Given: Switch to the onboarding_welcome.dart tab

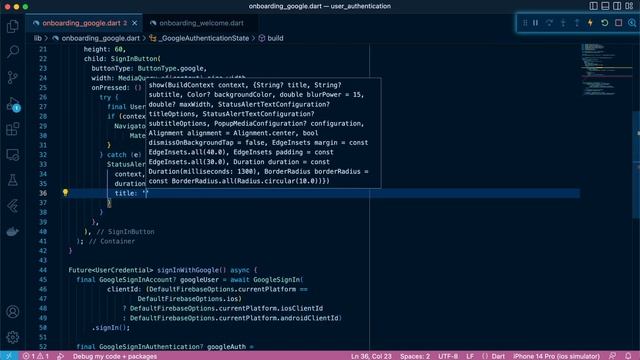Looking at the screenshot, I should pos(201,23).
